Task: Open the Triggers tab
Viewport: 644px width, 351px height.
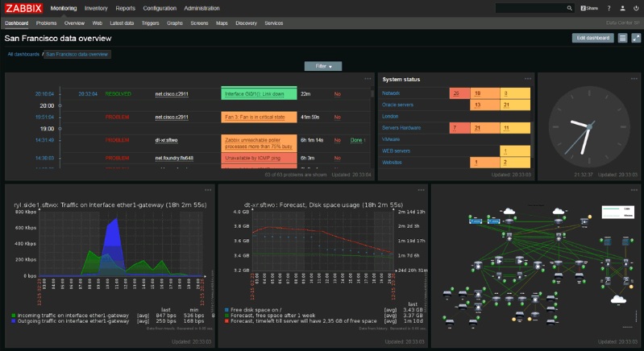Action: point(151,23)
